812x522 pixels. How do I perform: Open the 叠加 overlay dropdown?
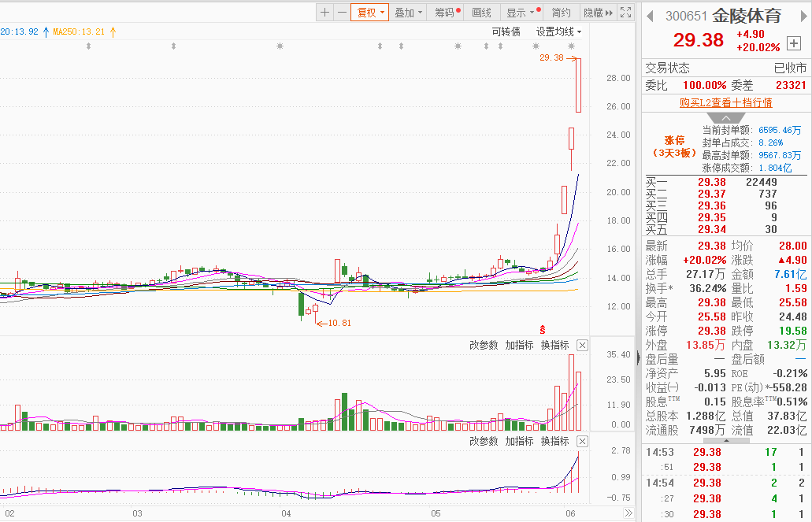pos(409,13)
